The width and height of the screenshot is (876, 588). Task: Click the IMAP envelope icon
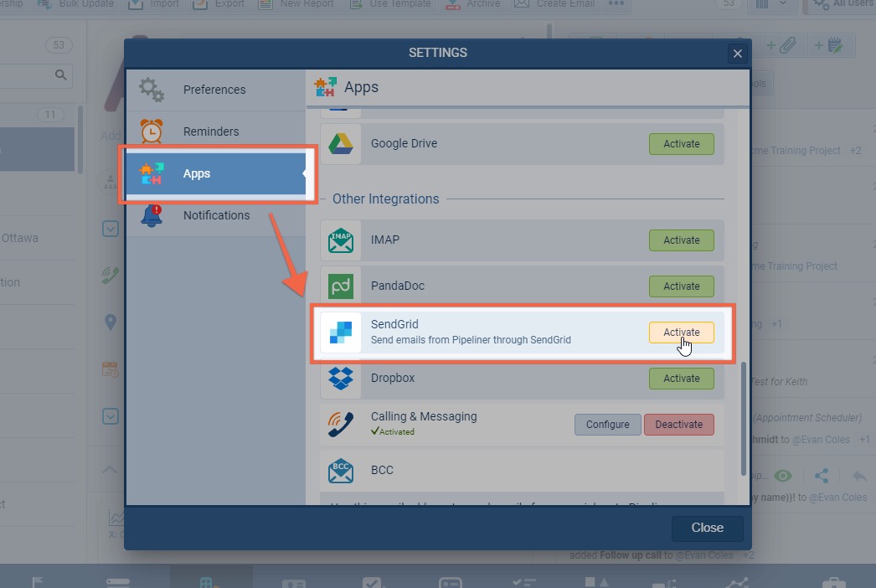click(341, 240)
